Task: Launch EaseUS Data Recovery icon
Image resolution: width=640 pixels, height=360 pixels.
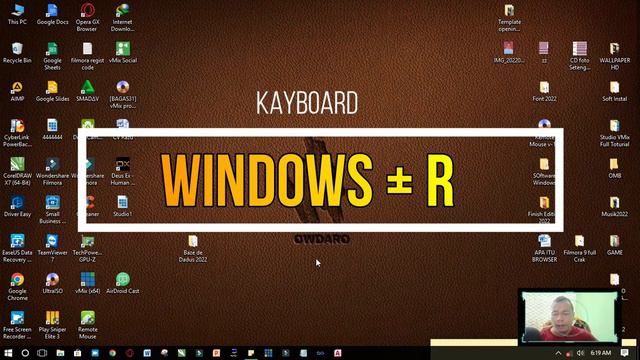Action: [x=17, y=248]
